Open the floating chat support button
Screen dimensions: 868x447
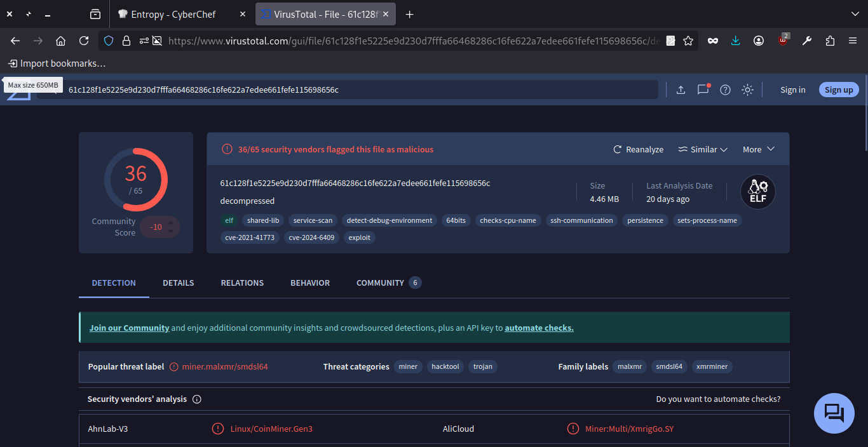(x=834, y=413)
